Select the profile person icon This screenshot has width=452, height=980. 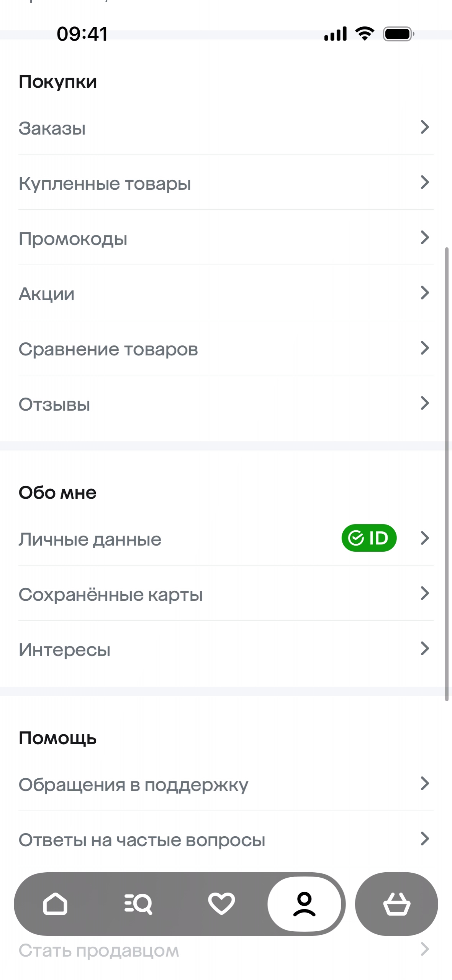(305, 904)
